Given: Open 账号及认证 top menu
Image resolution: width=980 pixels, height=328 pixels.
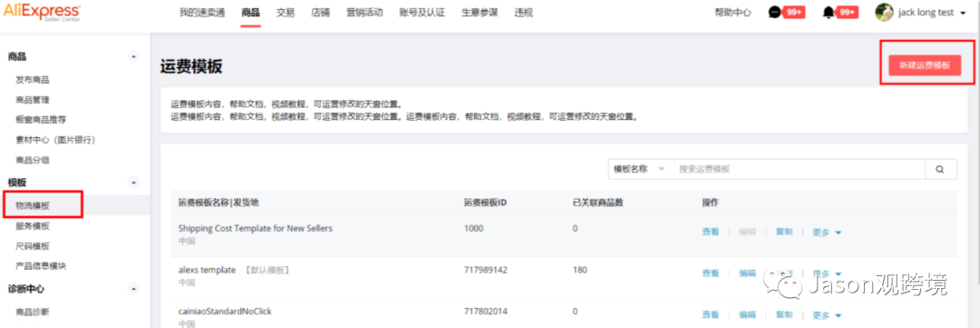Looking at the screenshot, I should (x=422, y=13).
